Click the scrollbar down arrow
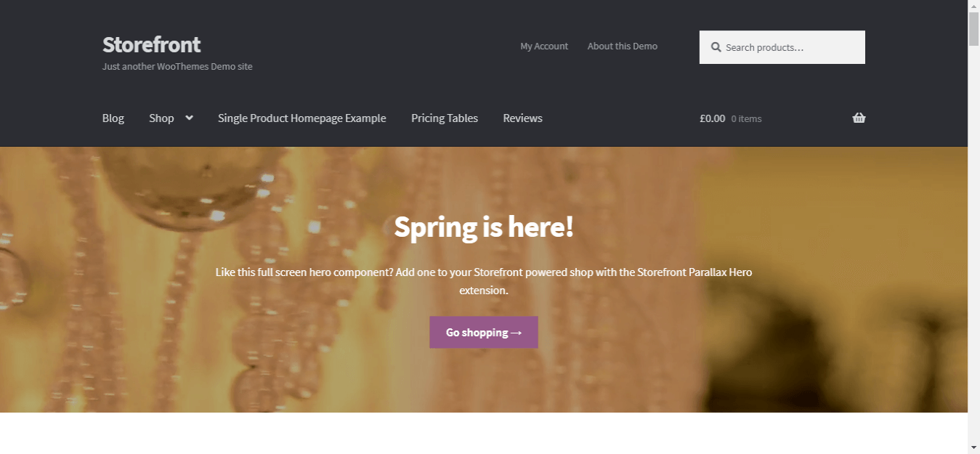This screenshot has height=454, width=980. [973, 447]
